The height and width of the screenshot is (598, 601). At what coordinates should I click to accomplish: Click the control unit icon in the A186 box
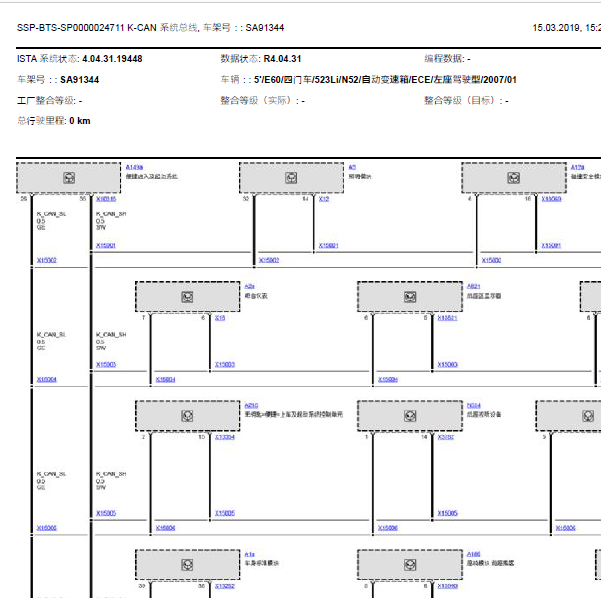coord(410,565)
